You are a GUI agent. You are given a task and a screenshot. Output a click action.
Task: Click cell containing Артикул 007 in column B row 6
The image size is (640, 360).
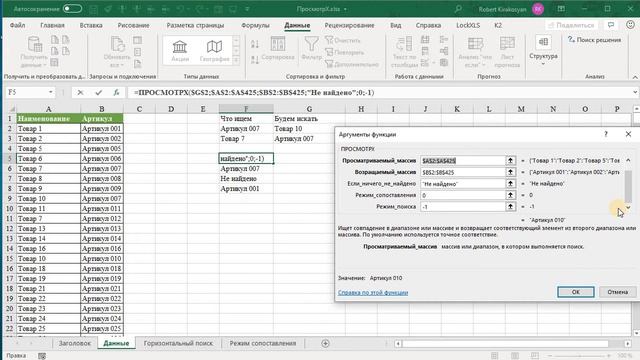[102, 169]
